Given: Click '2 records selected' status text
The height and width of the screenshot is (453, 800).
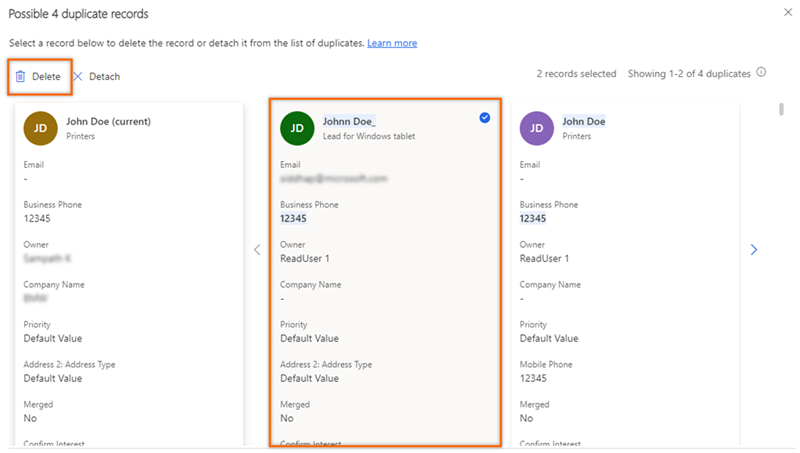Looking at the screenshot, I should click(577, 73).
